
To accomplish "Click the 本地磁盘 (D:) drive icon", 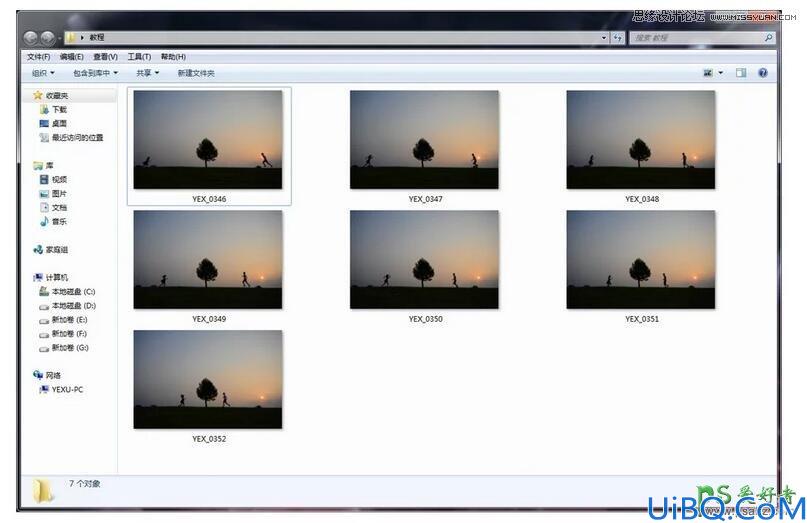I will click(44, 306).
